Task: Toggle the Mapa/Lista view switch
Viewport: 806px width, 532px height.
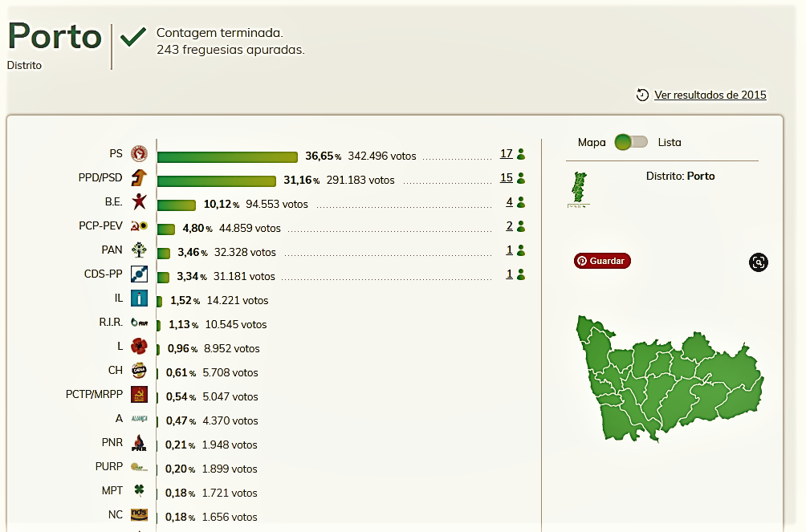Action: tap(631, 142)
